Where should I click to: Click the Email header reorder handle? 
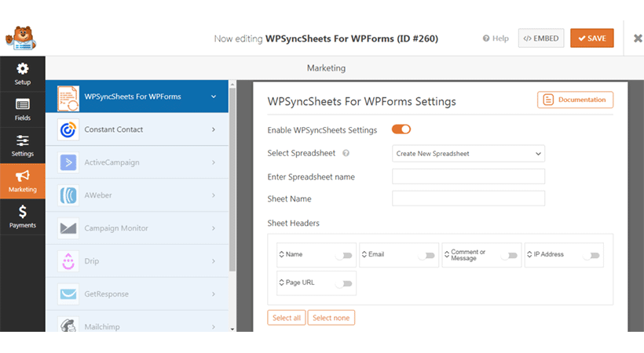point(364,254)
